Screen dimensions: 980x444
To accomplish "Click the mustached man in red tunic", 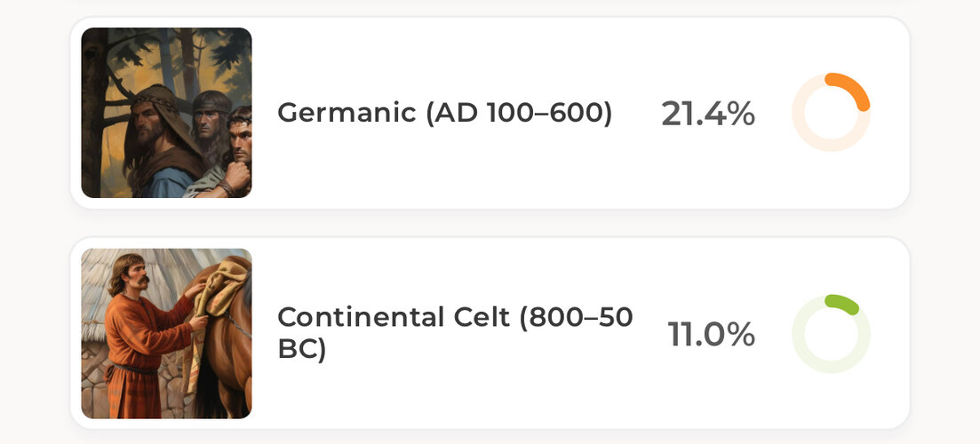I will (142, 337).
